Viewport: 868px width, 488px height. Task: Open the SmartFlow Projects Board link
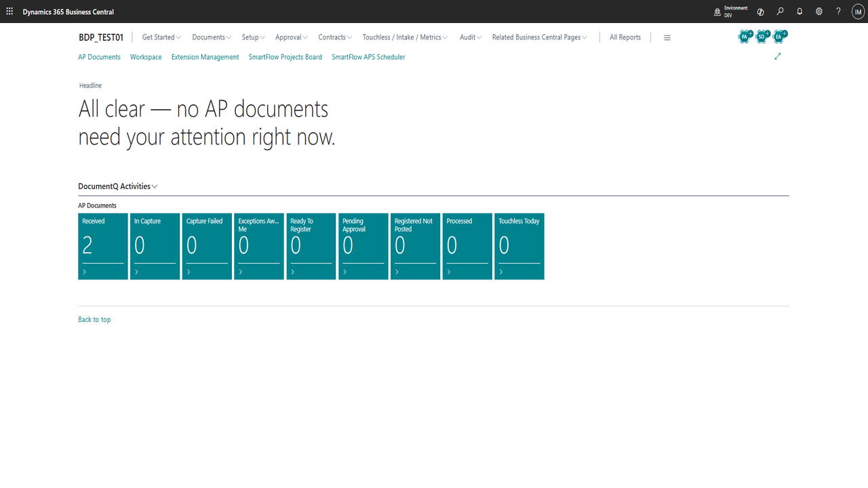tap(285, 57)
